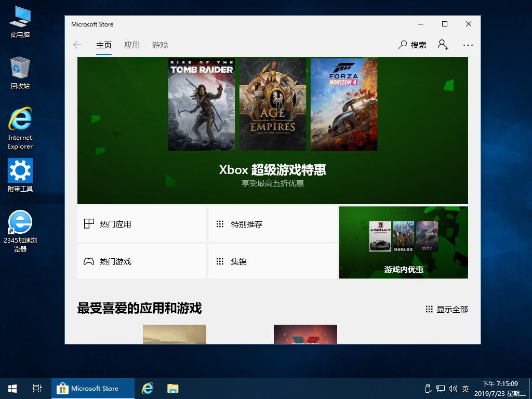Click 显示全部 to show all apps
Screen dimensions: 532x399
tap(446, 309)
